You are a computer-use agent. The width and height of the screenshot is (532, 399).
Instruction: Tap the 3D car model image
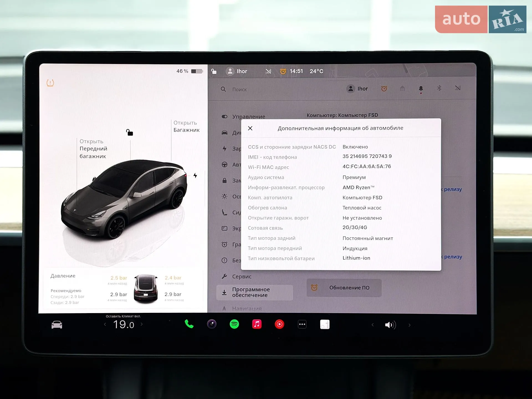click(x=124, y=199)
